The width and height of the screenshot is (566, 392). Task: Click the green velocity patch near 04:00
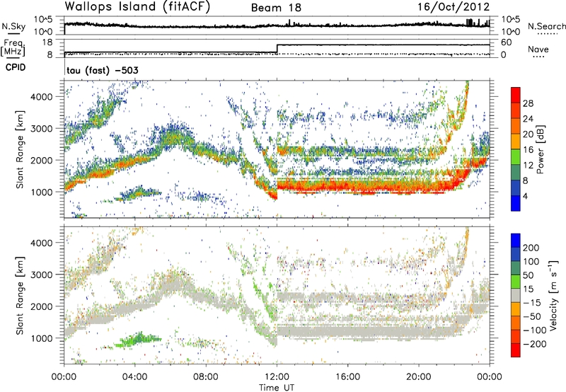pos(137,340)
